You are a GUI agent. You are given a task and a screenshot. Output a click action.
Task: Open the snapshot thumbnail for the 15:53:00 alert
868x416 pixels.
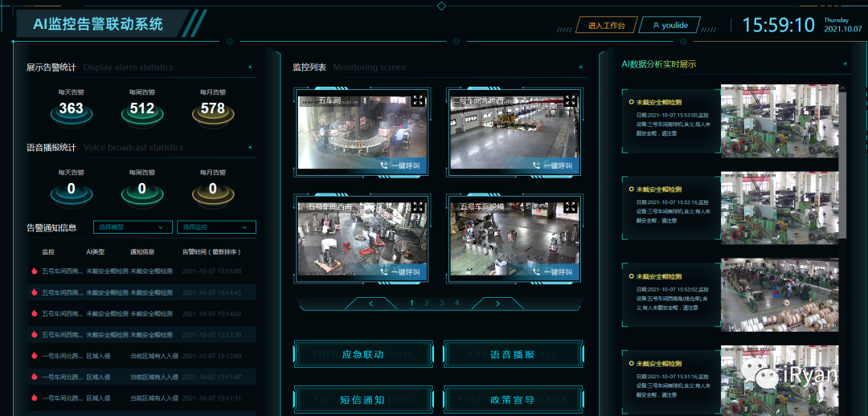point(780,120)
